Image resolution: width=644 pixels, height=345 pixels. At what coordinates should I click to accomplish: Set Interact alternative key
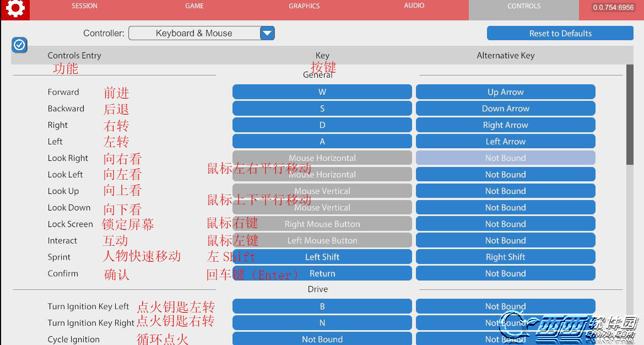pyautogui.click(x=506, y=240)
